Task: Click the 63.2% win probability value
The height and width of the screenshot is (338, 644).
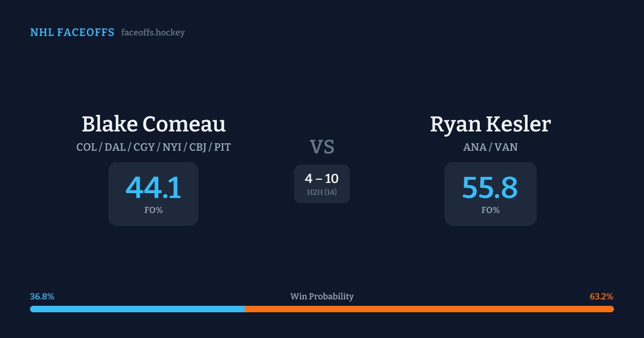Action: [601, 297]
